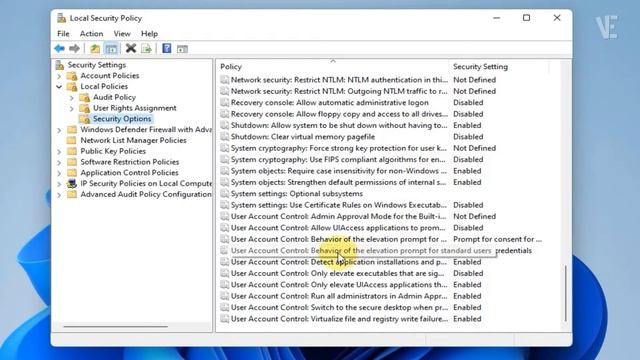The width and height of the screenshot is (640, 360).
Task: Select 'Recovery console: Allow floppy copy' policy
Action: 339,114
